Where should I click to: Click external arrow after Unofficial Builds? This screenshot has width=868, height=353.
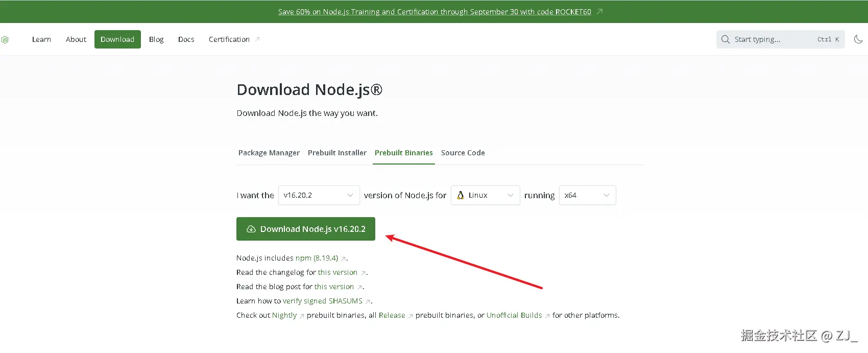547,316
